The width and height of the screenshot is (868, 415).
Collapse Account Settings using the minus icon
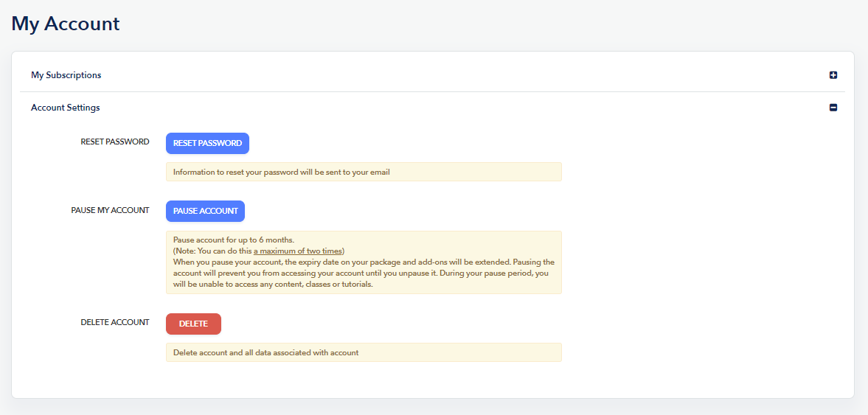(x=833, y=108)
